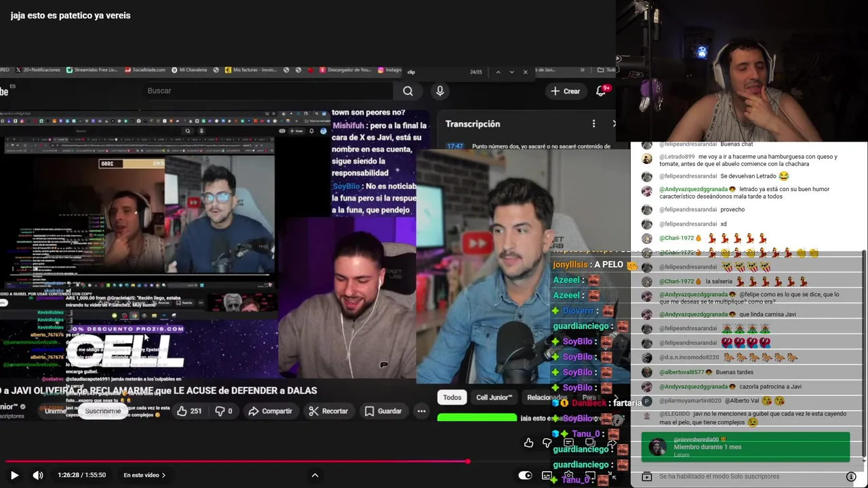
Task: Click the thumbs-up icon below the stream
Action: tap(529, 443)
